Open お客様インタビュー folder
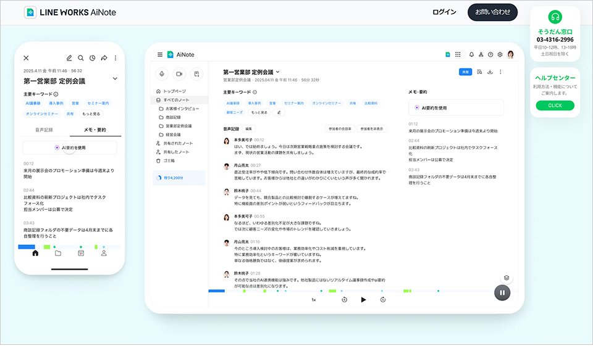This screenshot has width=593, height=364. pos(179,109)
